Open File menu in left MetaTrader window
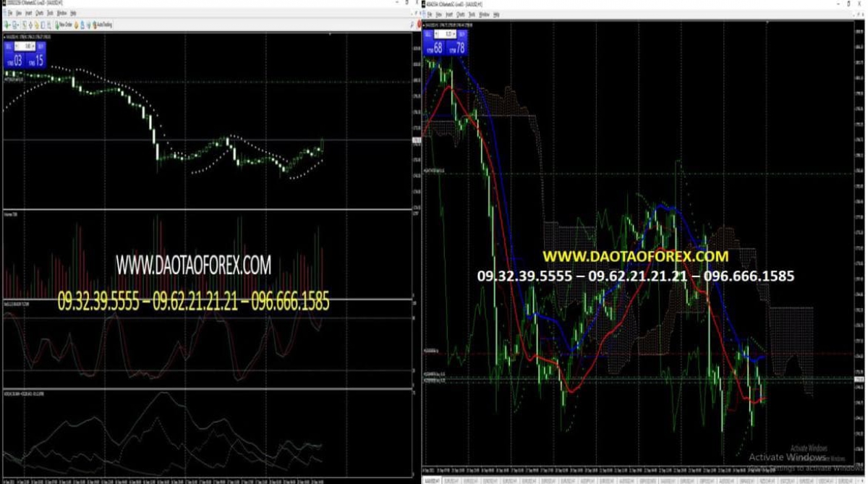Viewport: 868px width, 484px height. click(10, 13)
